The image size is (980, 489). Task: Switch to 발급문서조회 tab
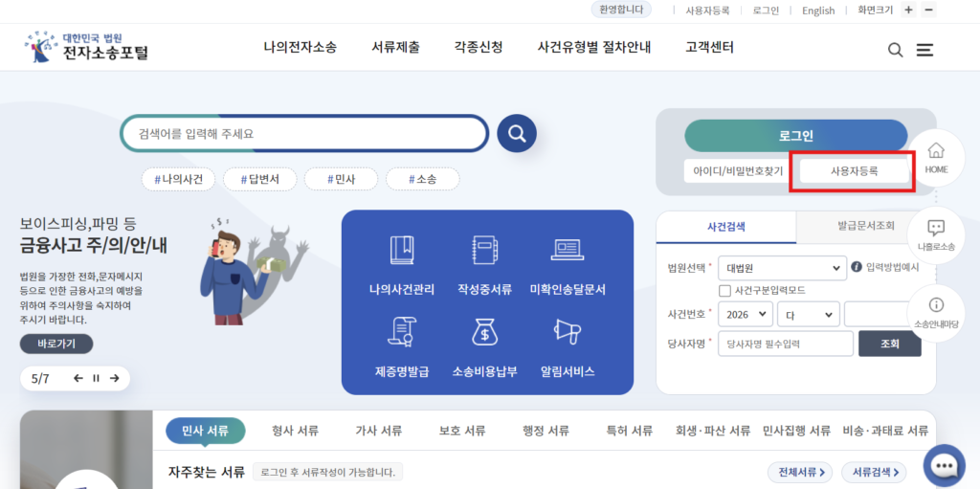click(x=866, y=227)
